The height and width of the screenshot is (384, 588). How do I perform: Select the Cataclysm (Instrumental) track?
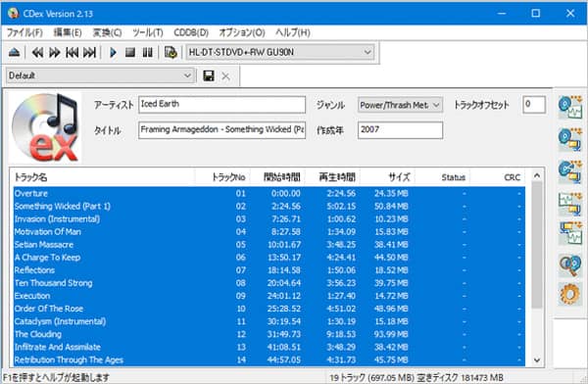(269, 321)
